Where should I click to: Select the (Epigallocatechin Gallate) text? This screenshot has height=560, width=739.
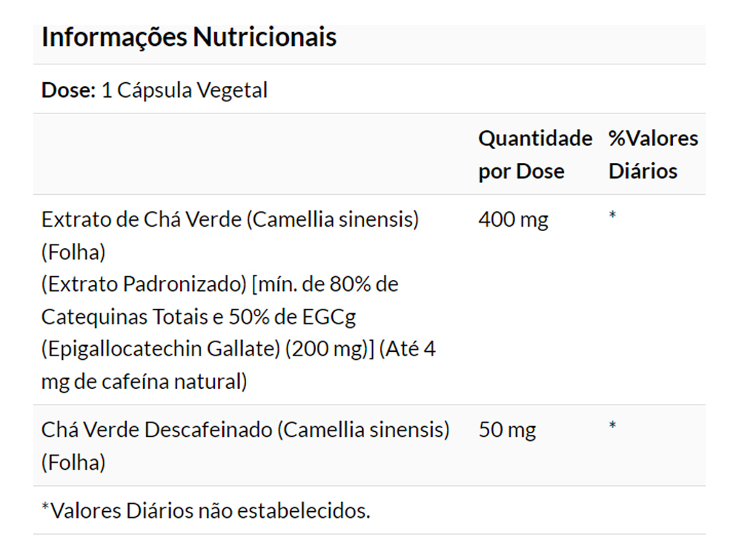161,350
